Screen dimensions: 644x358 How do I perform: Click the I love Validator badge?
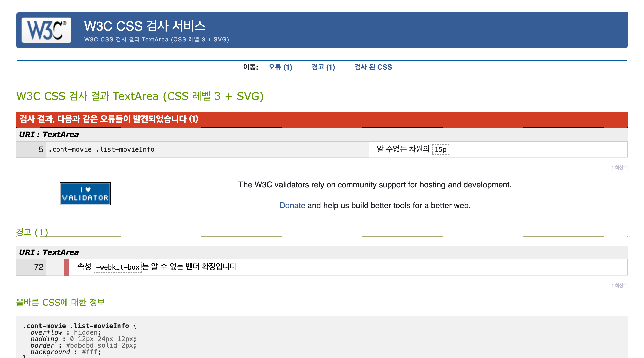(85, 194)
